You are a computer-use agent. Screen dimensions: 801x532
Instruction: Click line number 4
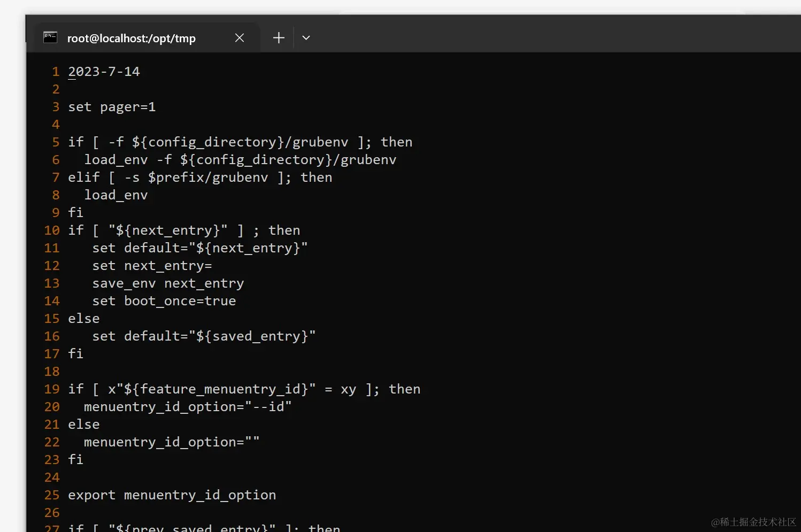coord(56,125)
